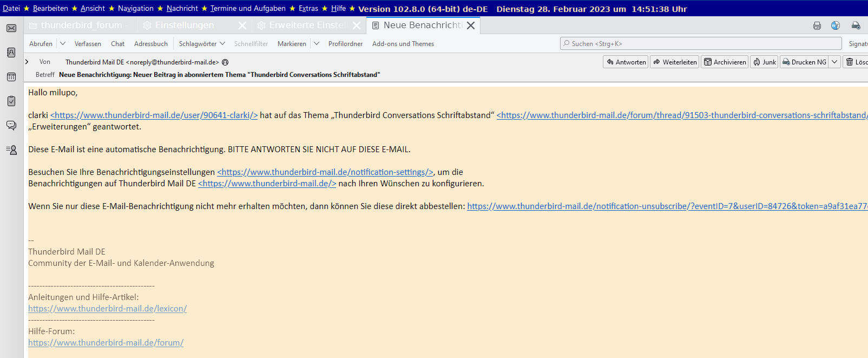Click the printer-with-gear icon in tab bar
868x358 pixels.
856,25
